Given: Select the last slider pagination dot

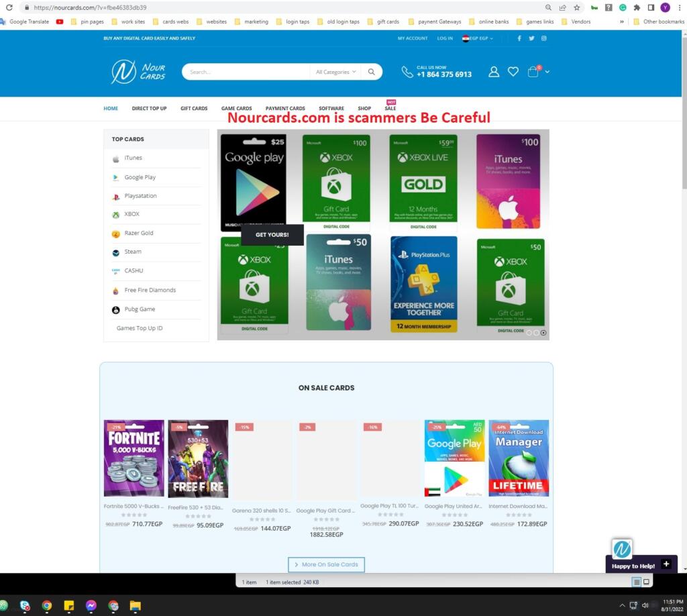Looking at the screenshot, I should [x=543, y=333].
